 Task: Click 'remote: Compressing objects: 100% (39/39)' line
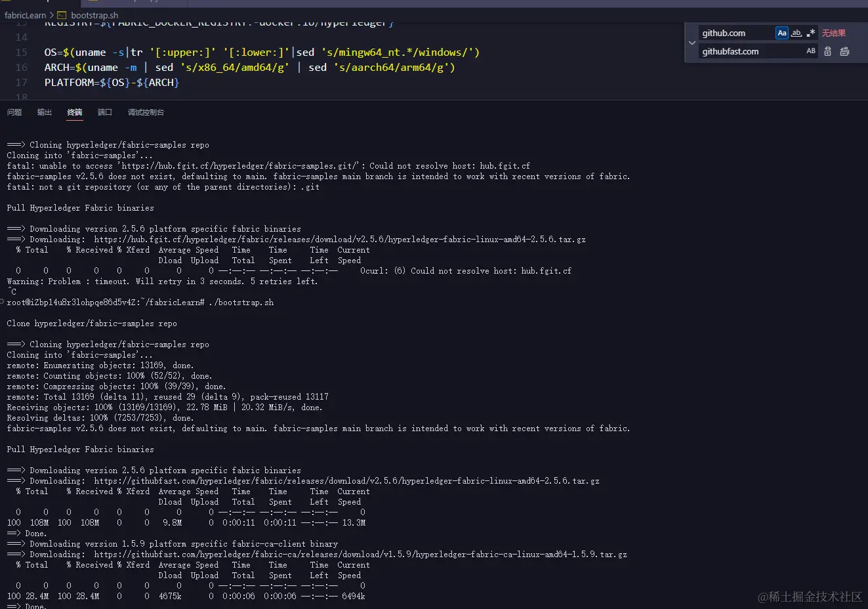click(x=116, y=387)
